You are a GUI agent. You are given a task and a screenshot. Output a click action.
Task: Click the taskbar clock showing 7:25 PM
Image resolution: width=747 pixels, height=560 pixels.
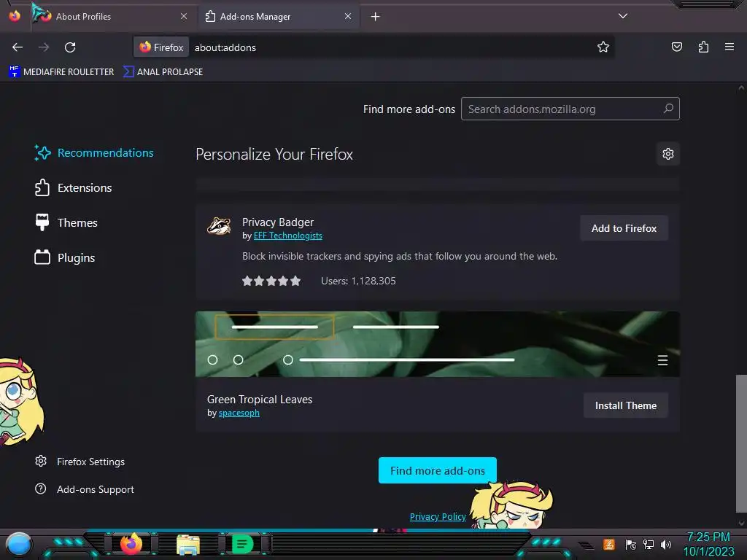[x=708, y=544]
